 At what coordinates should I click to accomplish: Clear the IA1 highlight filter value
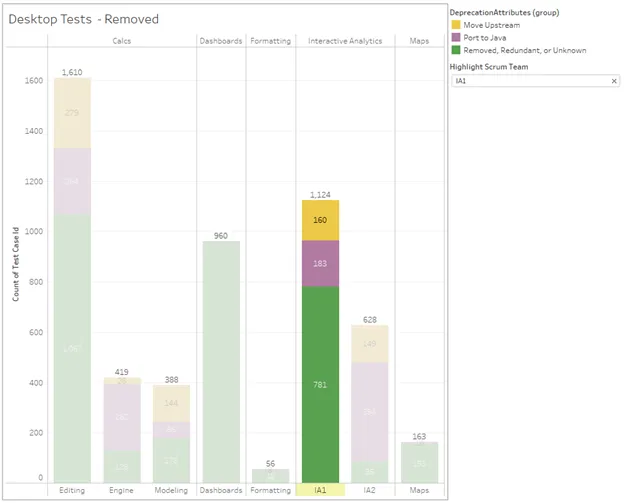click(x=614, y=80)
